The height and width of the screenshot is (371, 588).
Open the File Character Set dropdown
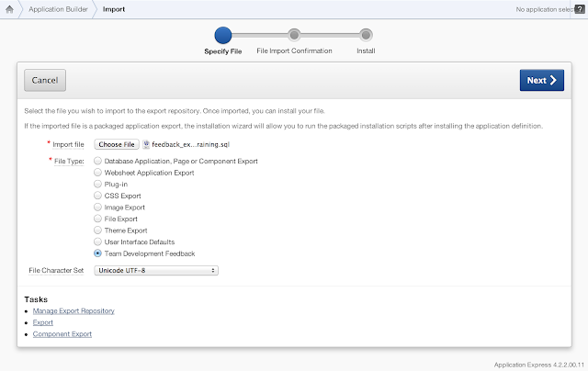pyautogui.click(x=155, y=270)
